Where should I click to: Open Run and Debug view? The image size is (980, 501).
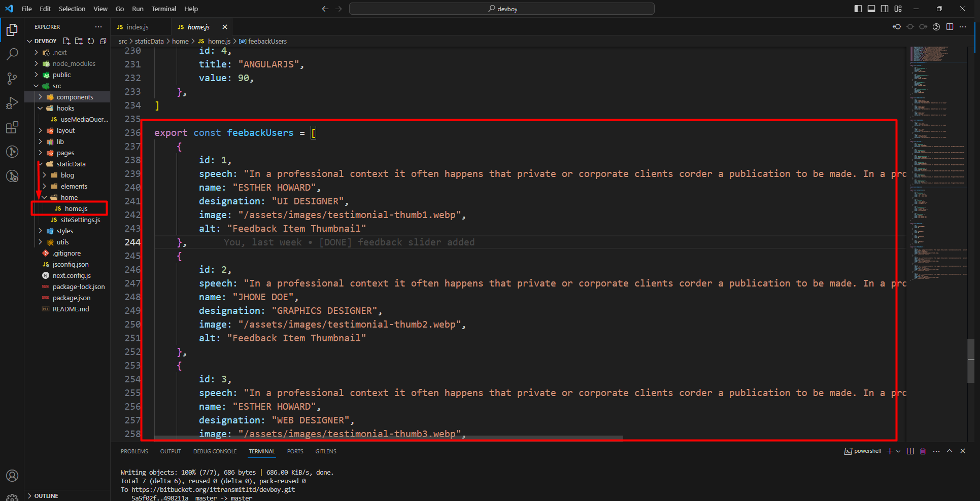point(12,103)
